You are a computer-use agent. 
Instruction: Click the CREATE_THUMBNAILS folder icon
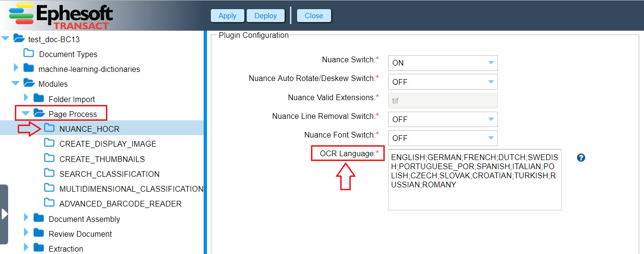pos(49,158)
